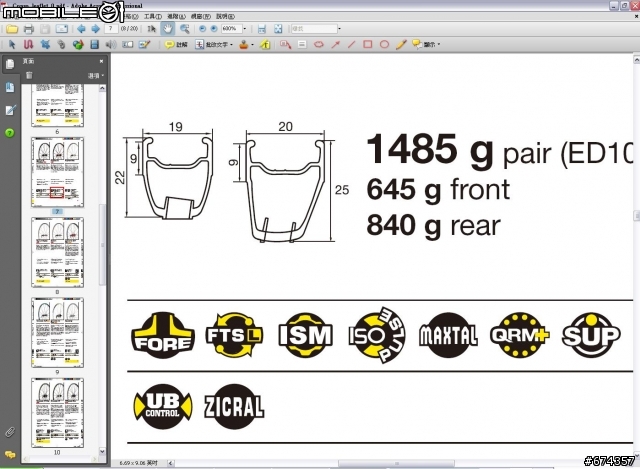This screenshot has width=640, height=469.
Task: Click the Open file folder icon
Action: click(12, 29)
